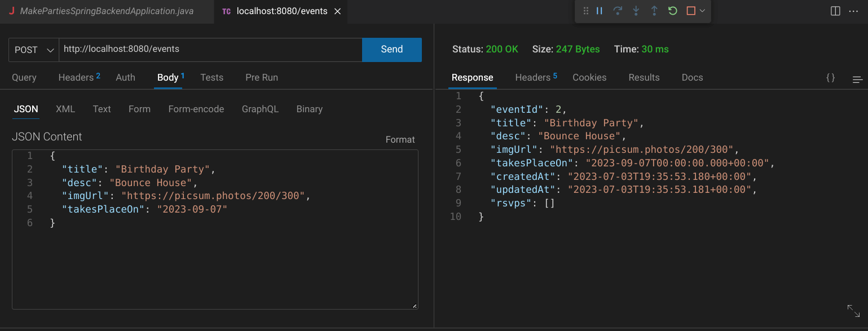868x331 pixels.
Task: Open the response Headers tab
Action: click(536, 77)
